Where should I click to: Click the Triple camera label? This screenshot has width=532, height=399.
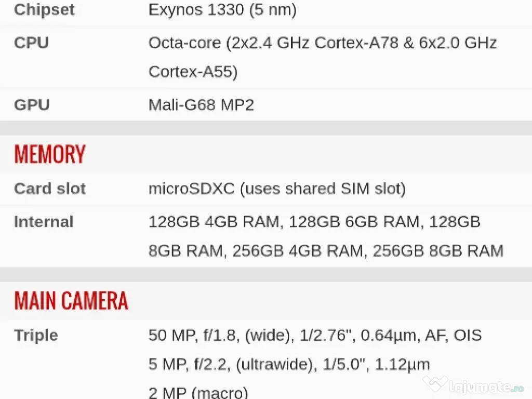tap(36, 335)
